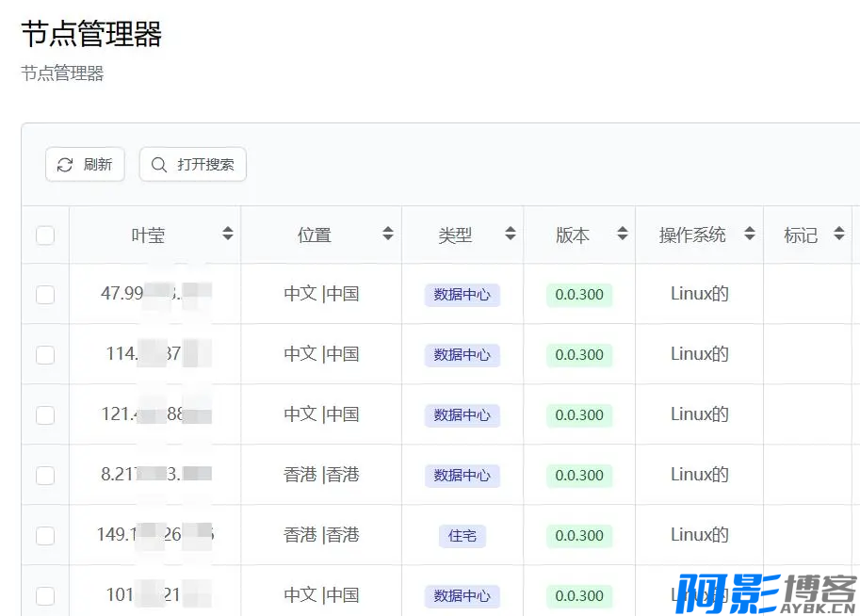Click the magnifier icon in 打开搜索
860x616 pixels.
(x=159, y=165)
